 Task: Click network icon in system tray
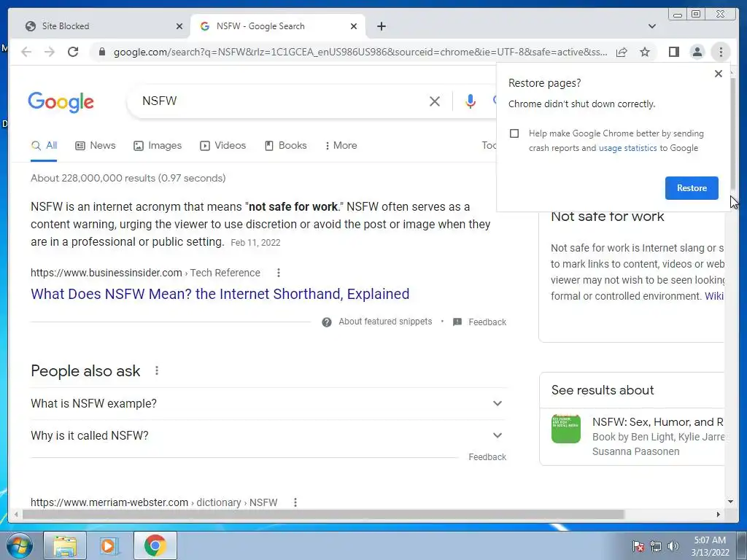coord(656,546)
